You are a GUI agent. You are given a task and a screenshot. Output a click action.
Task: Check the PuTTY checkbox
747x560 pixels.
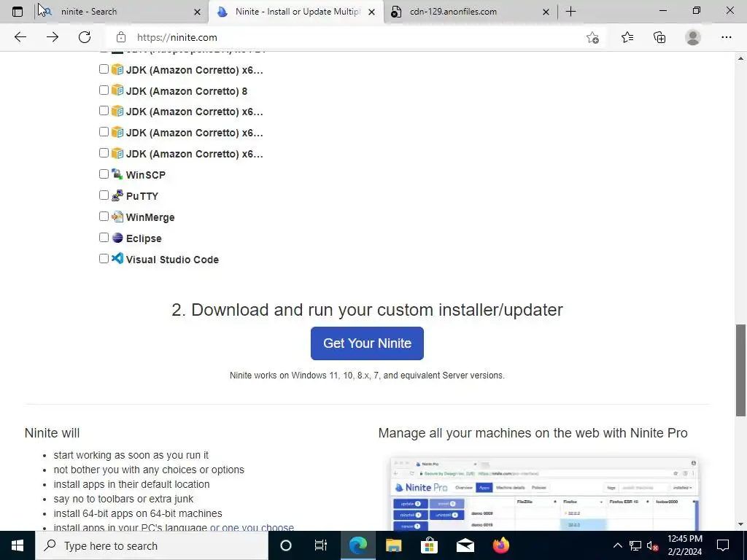coord(104,195)
